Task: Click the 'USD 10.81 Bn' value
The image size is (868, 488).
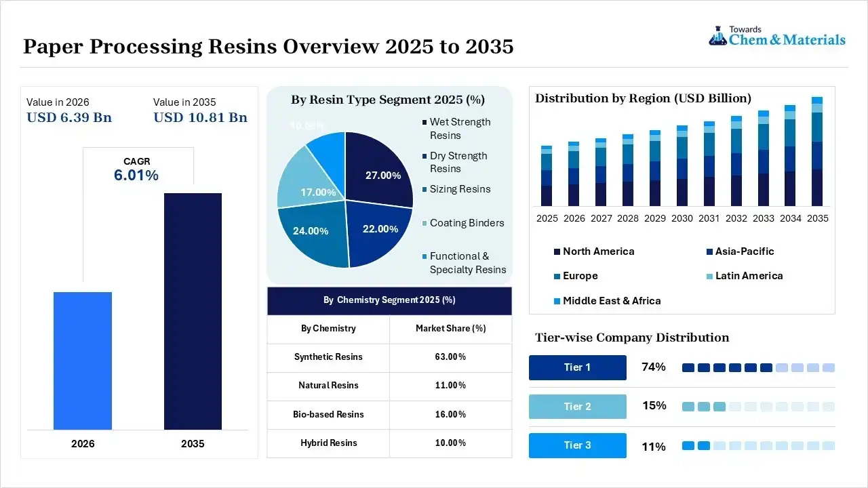Action: [200, 118]
